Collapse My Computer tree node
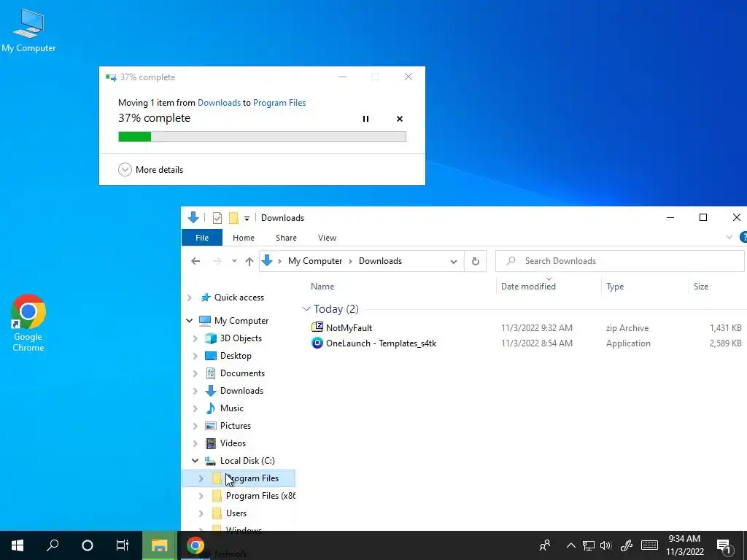The height and width of the screenshot is (560, 747). click(x=189, y=321)
